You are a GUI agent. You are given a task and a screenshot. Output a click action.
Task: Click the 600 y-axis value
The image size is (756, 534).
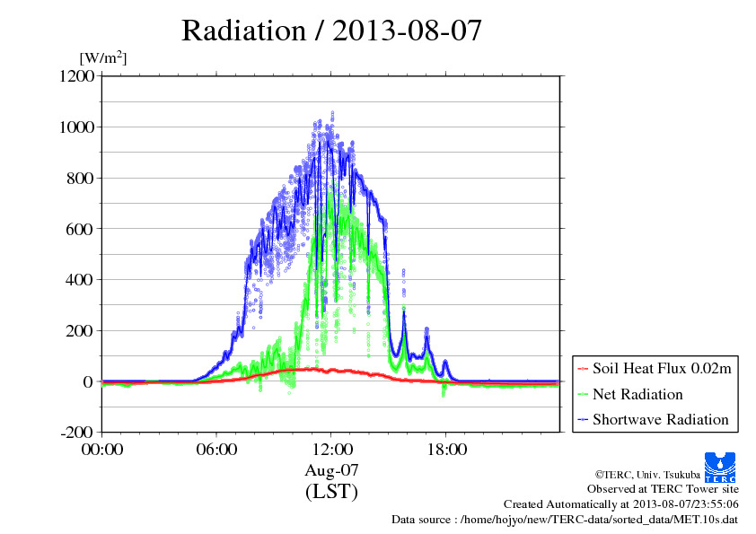[x=80, y=229]
